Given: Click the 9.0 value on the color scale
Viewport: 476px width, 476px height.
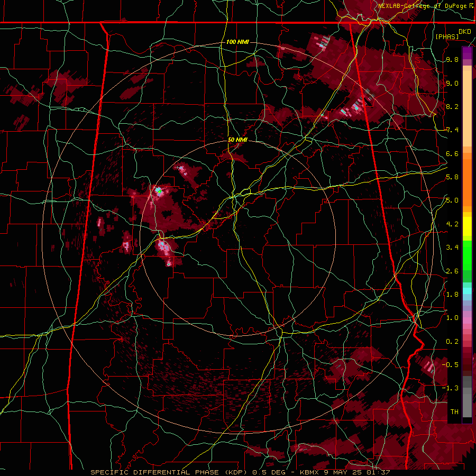Looking at the screenshot, I should [x=452, y=83].
